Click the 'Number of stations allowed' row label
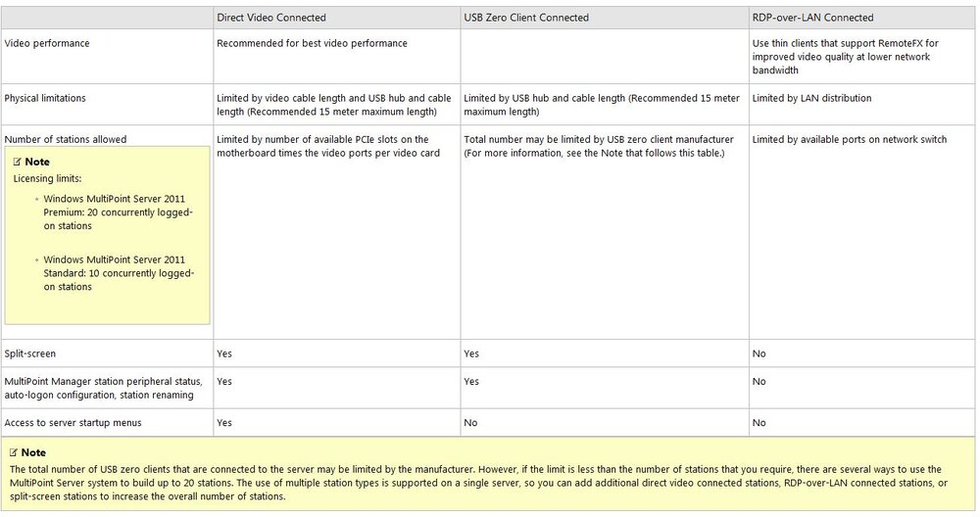This screenshot has width=980, height=517. pos(66,139)
